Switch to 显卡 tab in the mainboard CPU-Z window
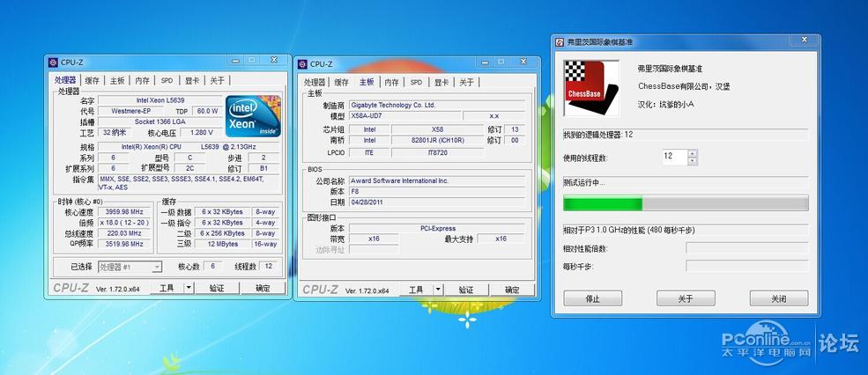The width and height of the screenshot is (868, 375). [441, 82]
